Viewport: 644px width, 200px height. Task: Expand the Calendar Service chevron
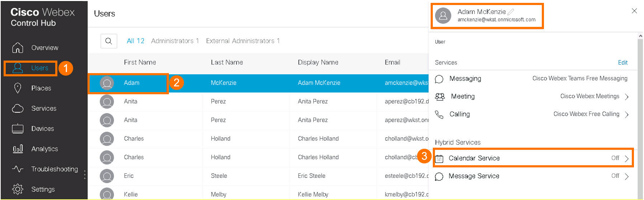click(x=626, y=159)
